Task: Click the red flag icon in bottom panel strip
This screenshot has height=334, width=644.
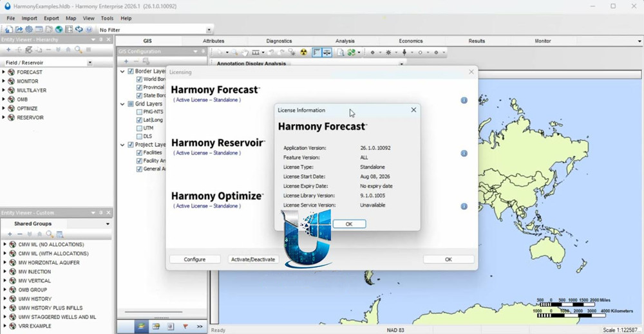Action: (x=185, y=327)
